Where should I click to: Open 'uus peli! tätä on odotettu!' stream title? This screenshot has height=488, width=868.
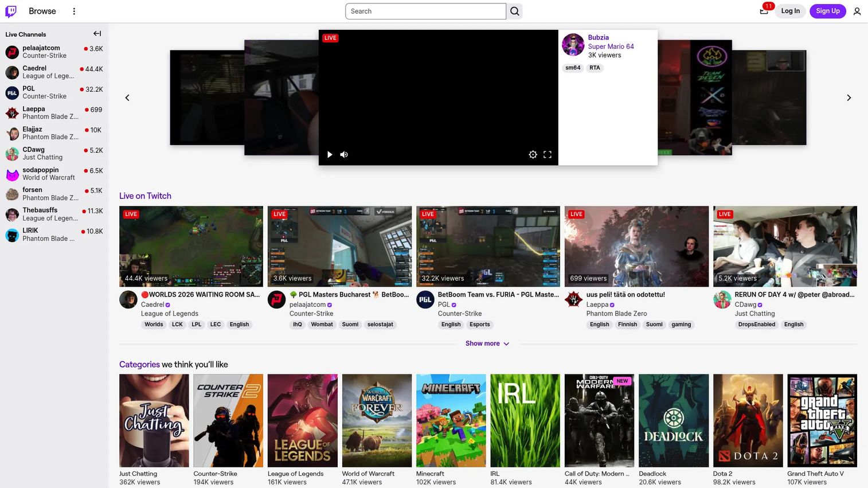[625, 295]
